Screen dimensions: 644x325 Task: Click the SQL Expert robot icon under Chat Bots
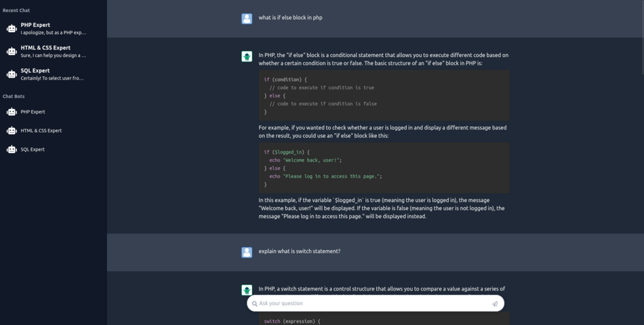click(x=12, y=149)
